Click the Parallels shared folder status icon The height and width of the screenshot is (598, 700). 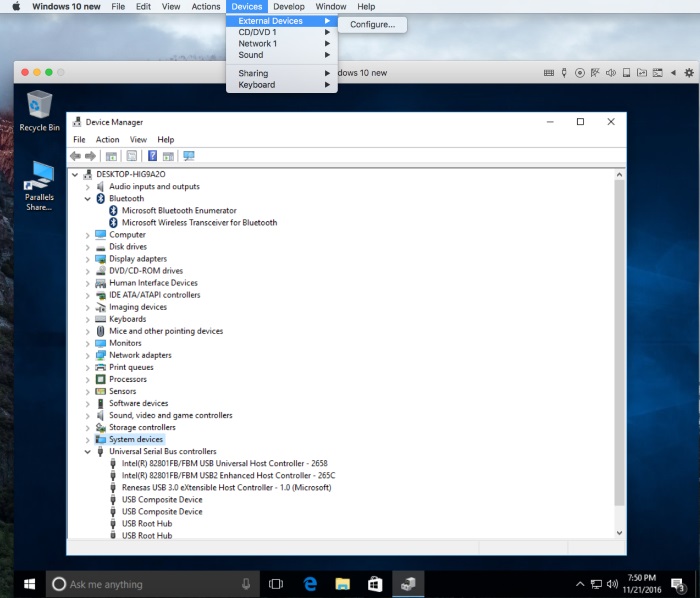coord(642,73)
